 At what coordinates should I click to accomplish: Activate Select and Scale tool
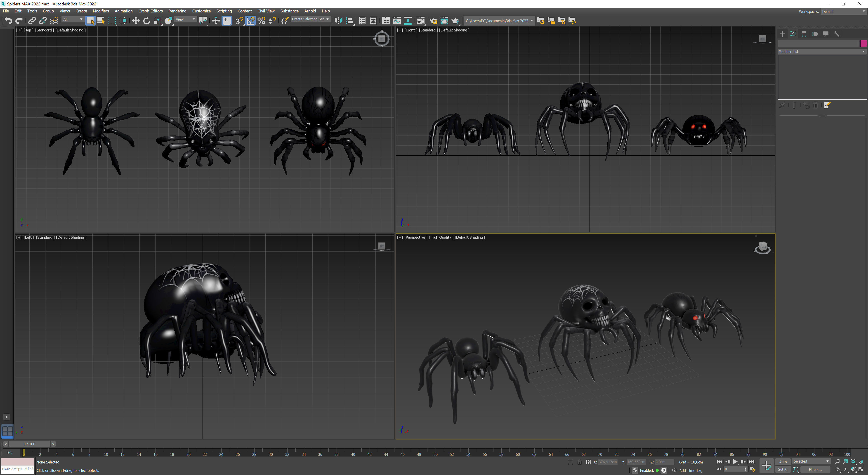pos(157,21)
